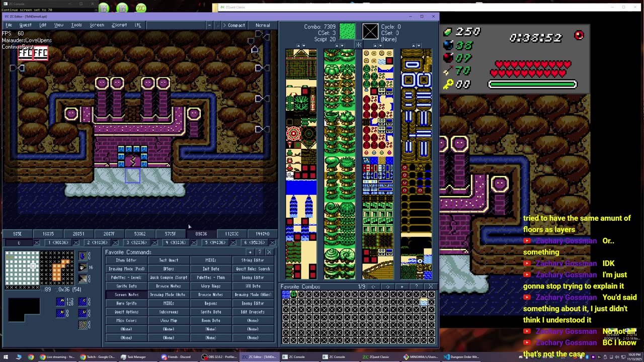Switch editor to Compact mode
This screenshot has height=362, width=644.
(233, 25)
